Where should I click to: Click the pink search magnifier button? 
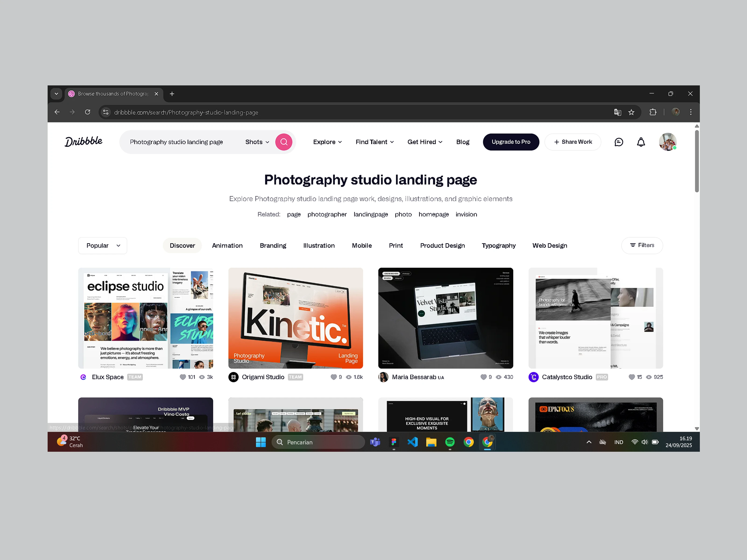point(284,142)
